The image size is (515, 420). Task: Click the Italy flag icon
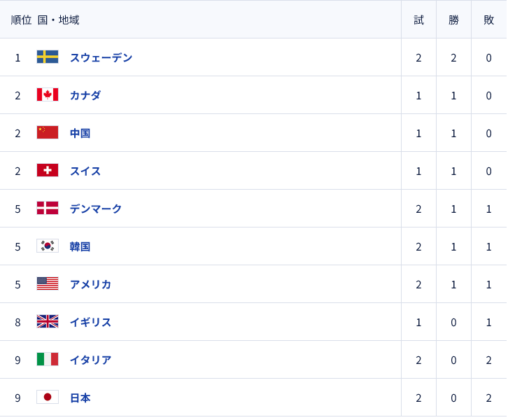click(x=48, y=359)
